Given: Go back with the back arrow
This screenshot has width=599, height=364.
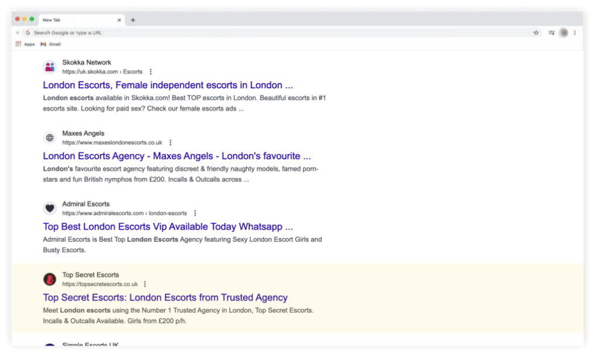Looking at the screenshot, I should 18,33.
